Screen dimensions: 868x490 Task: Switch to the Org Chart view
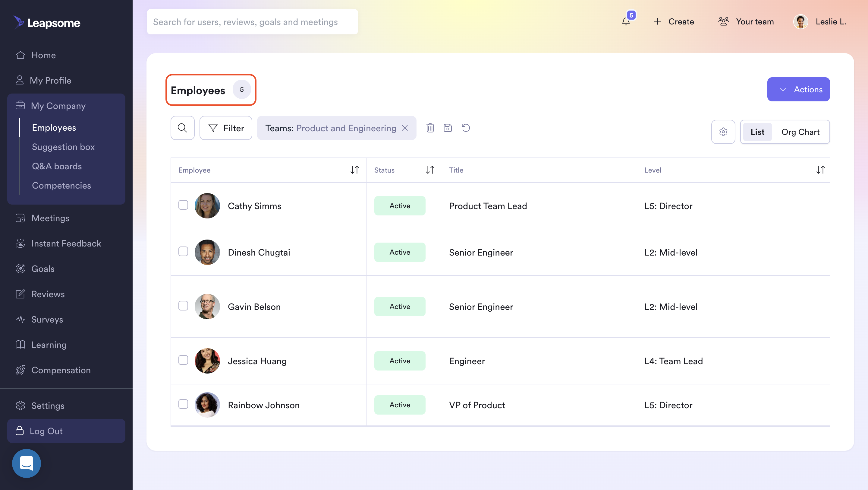pyautogui.click(x=800, y=132)
